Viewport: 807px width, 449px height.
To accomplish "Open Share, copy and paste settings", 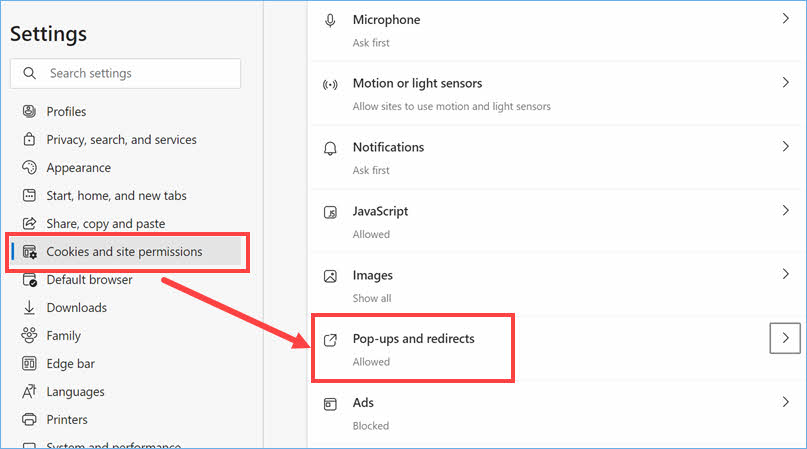I will (x=105, y=224).
